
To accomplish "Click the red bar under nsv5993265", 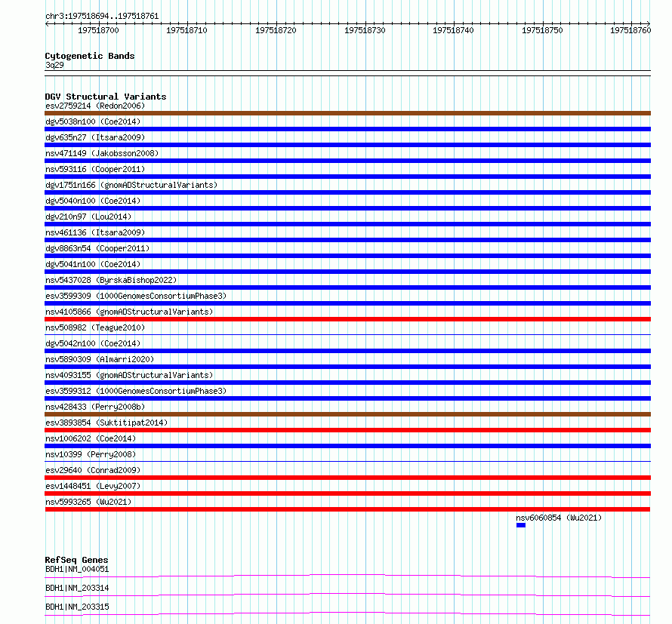I will pyautogui.click(x=347, y=509).
